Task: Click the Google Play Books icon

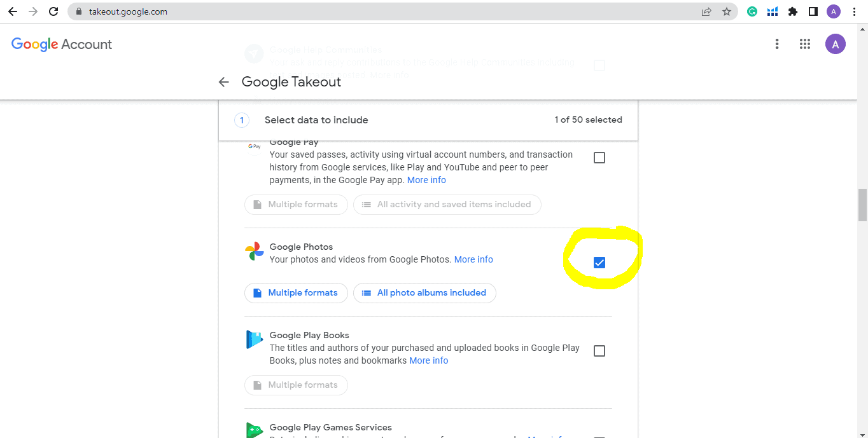Action: coord(255,339)
